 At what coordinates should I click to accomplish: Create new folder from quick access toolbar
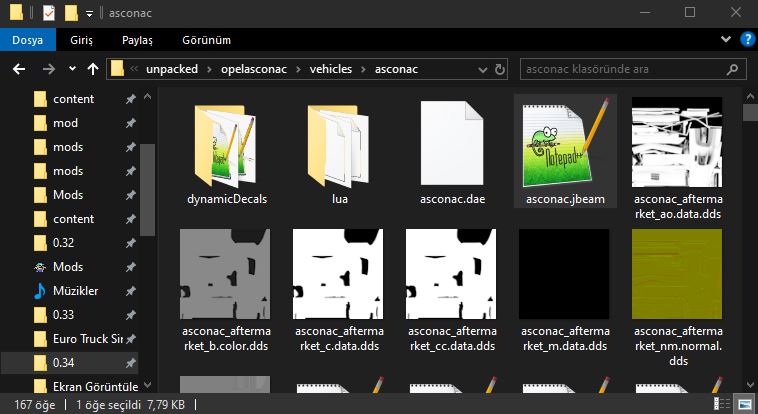(x=71, y=13)
